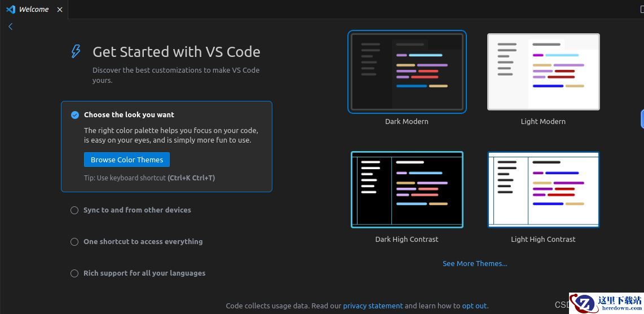Expand the One shortcut to access everything step

pyautogui.click(x=143, y=242)
